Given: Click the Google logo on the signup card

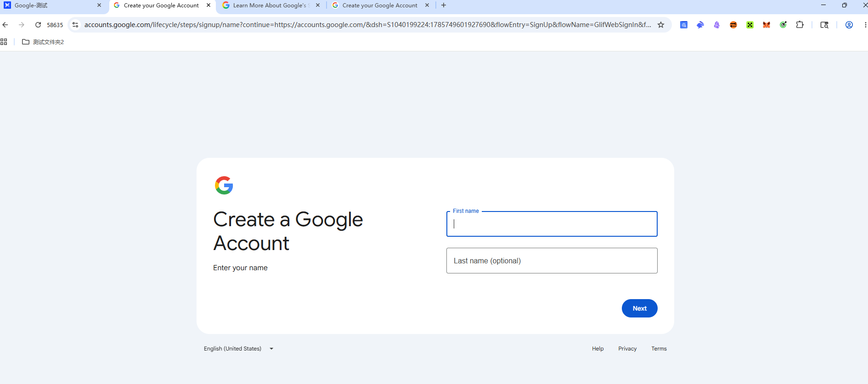Looking at the screenshot, I should coord(224,185).
